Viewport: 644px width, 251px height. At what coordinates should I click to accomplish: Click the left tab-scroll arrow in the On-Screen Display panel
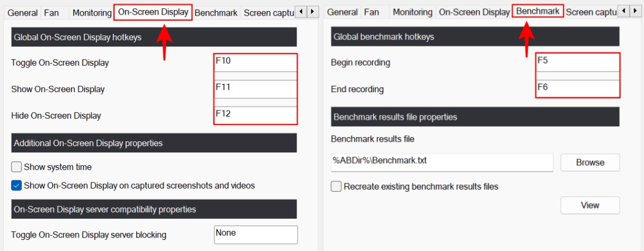click(x=301, y=12)
